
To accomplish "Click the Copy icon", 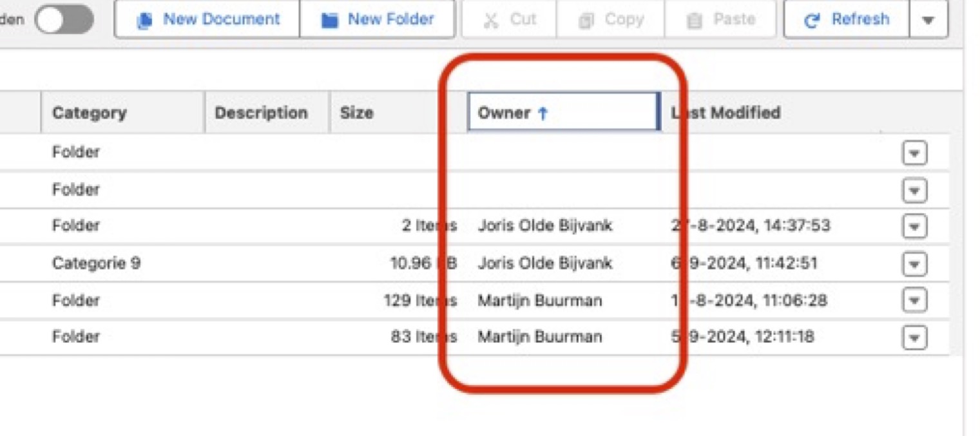I will coord(586,21).
